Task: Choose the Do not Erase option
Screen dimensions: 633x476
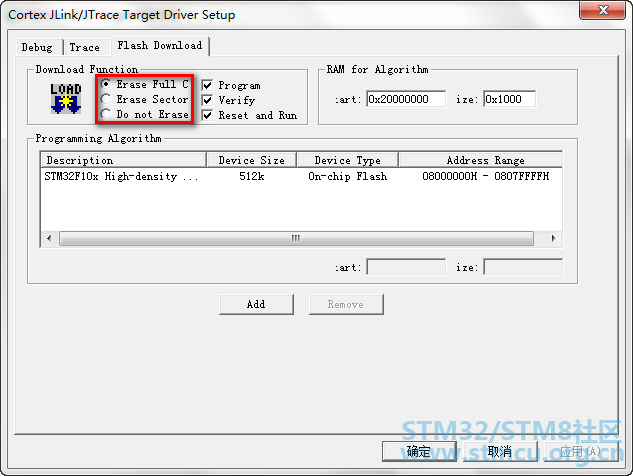Action: 106,114
